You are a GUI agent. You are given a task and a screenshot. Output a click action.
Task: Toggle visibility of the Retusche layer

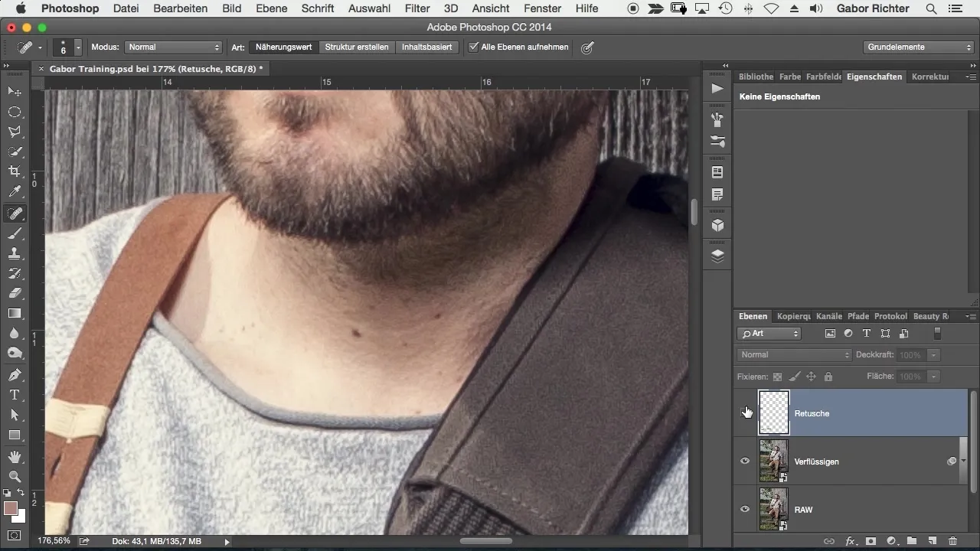pos(745,413)
